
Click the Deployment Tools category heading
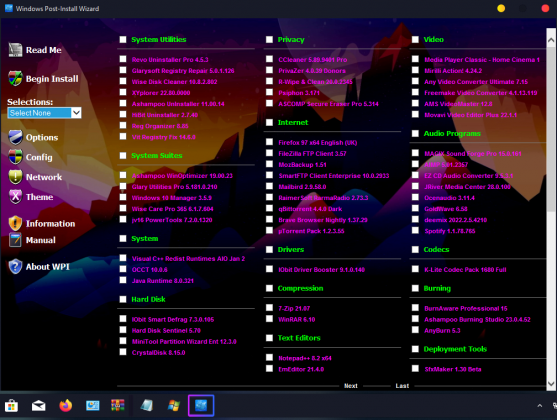click(x=455, y=349)
